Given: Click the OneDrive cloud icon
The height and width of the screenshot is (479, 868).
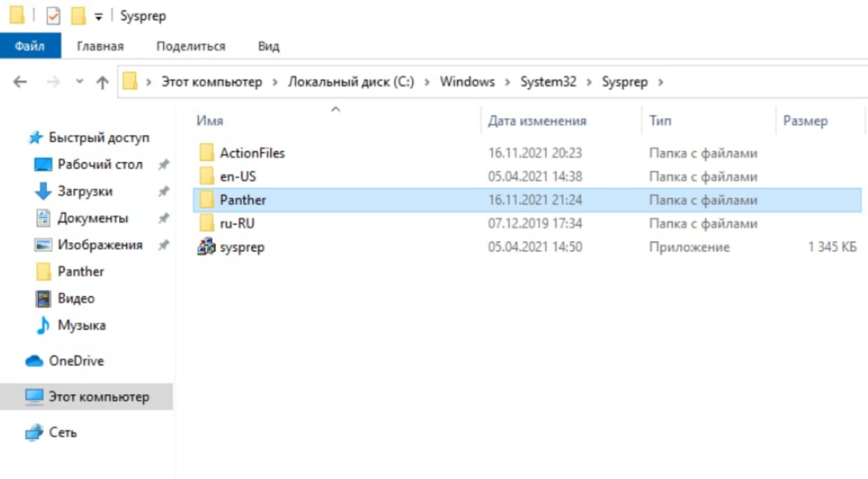Looking at the screenshot, I should [34, 361].
